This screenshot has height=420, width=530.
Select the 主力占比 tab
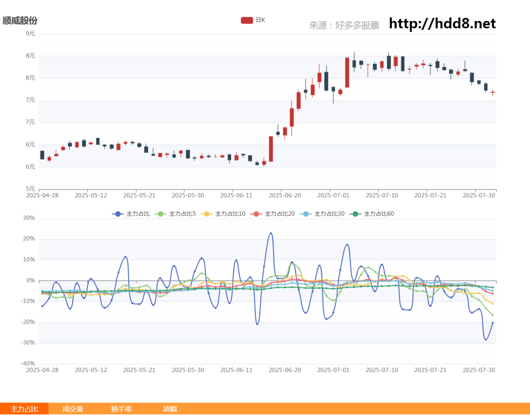coord(24,409)
